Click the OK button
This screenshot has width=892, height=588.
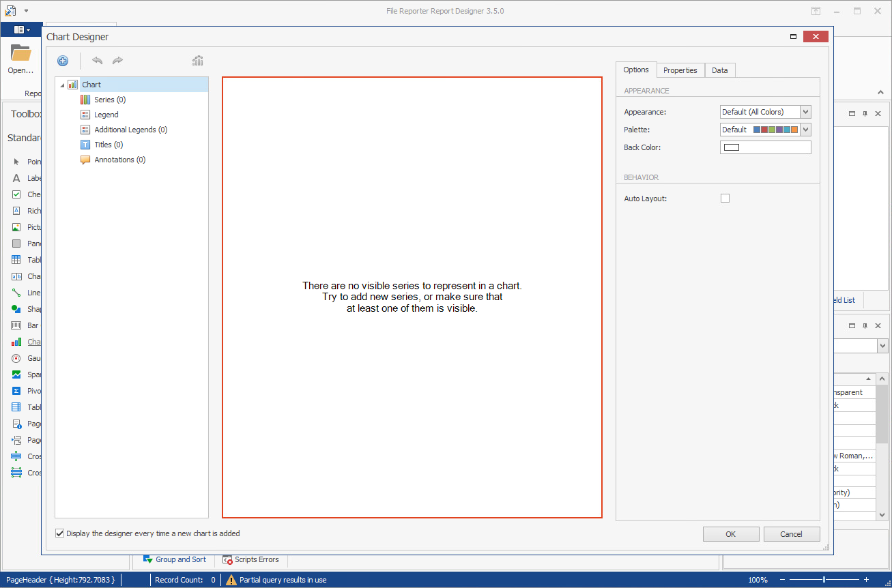coord(730,534)
